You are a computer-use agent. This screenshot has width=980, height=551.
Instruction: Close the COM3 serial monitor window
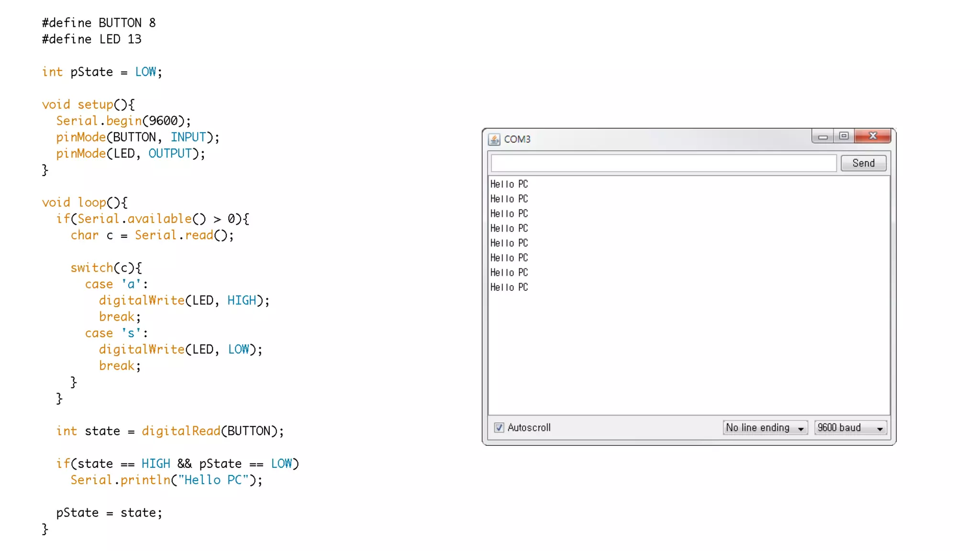(x=873, y=136)
